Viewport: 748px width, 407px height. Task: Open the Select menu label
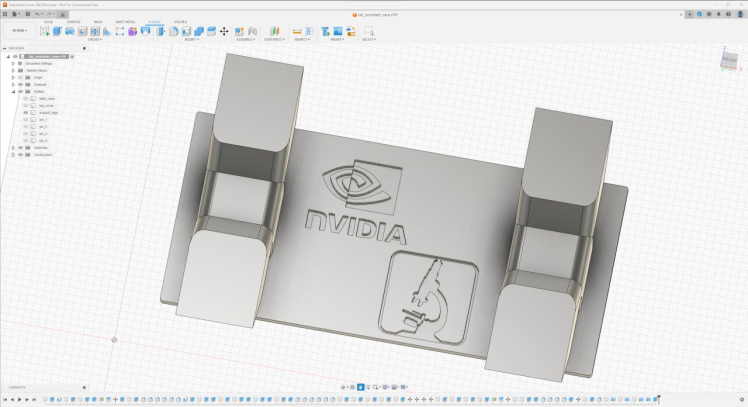click(x=368, y=40)
